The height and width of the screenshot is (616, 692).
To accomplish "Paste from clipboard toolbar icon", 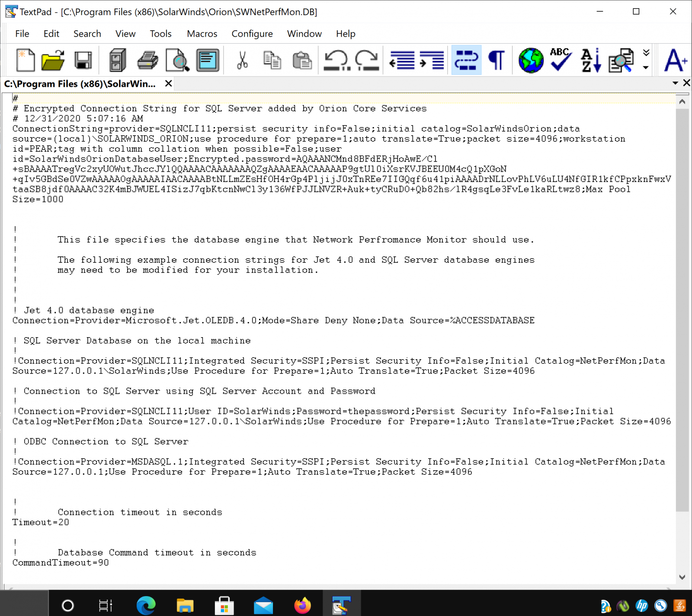I will tap(302, 60).
